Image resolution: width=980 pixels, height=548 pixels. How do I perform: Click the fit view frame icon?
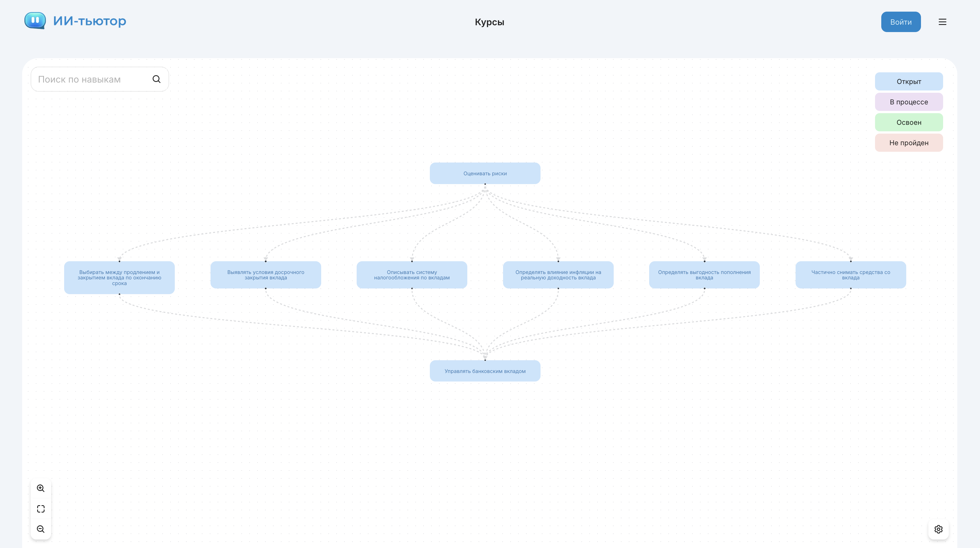(x=41, y=509)
